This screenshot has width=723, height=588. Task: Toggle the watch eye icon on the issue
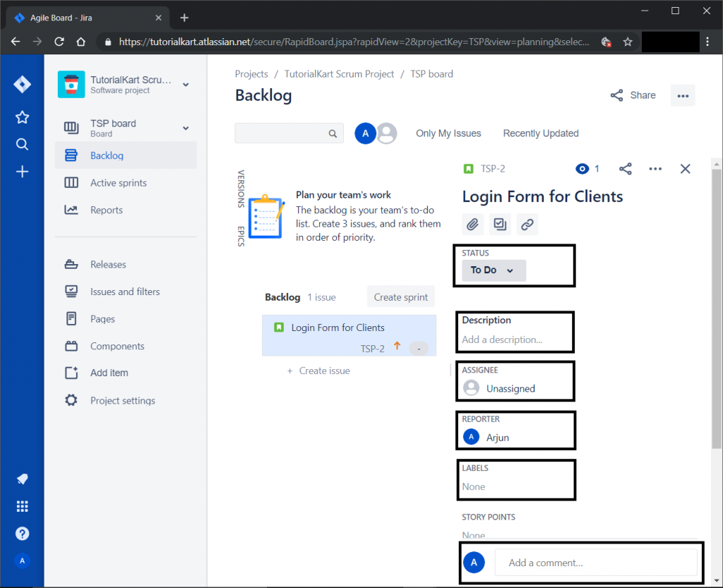pos(582,169)
